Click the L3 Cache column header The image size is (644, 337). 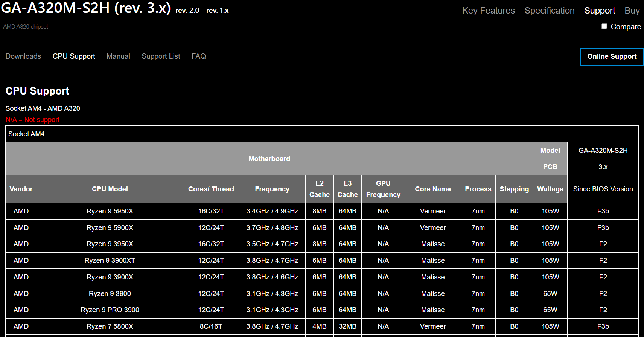[x=347, y=189]
